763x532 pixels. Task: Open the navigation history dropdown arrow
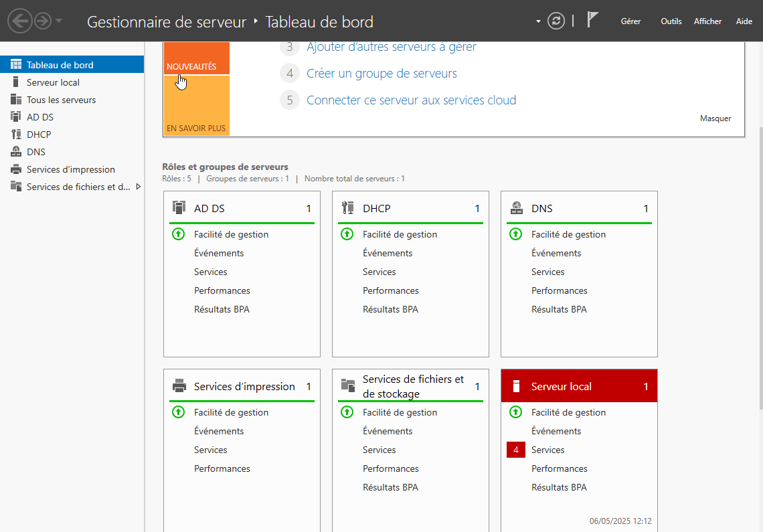tap(59, 21)
